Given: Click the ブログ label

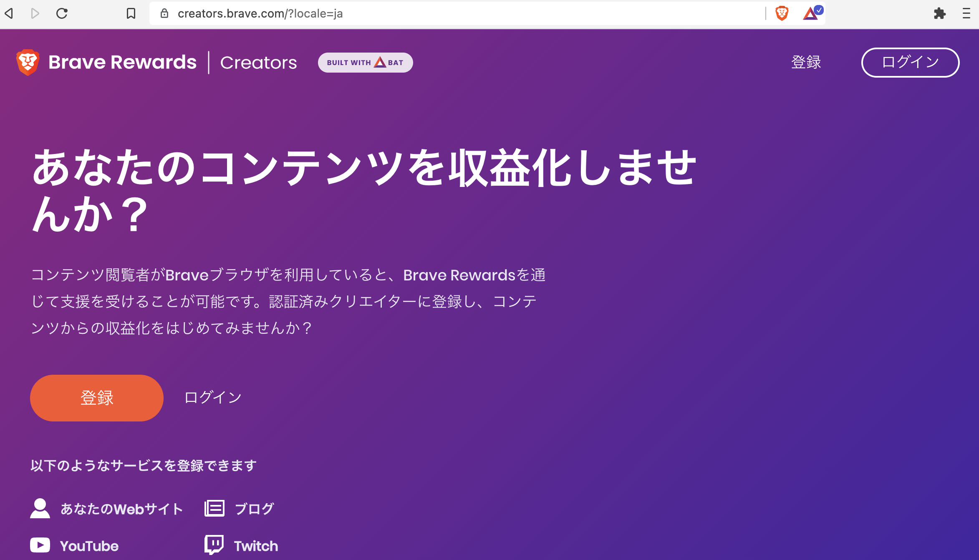Looking at the screenshot, I should (x=254, y=509).
